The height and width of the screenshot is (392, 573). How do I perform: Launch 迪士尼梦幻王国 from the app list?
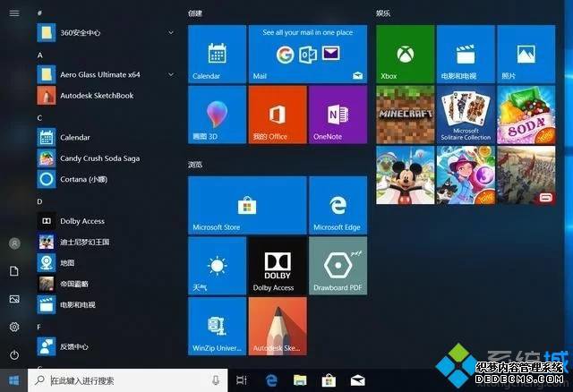[106, 242]
